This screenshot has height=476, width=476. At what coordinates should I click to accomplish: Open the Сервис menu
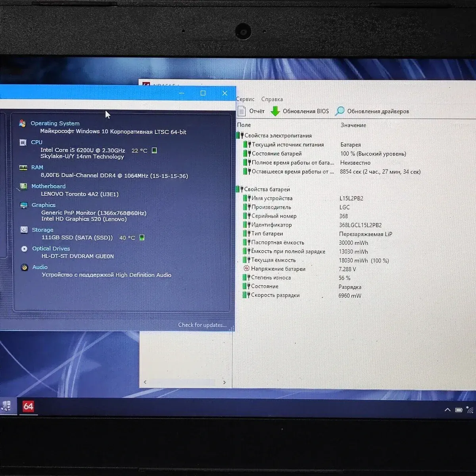245,99
